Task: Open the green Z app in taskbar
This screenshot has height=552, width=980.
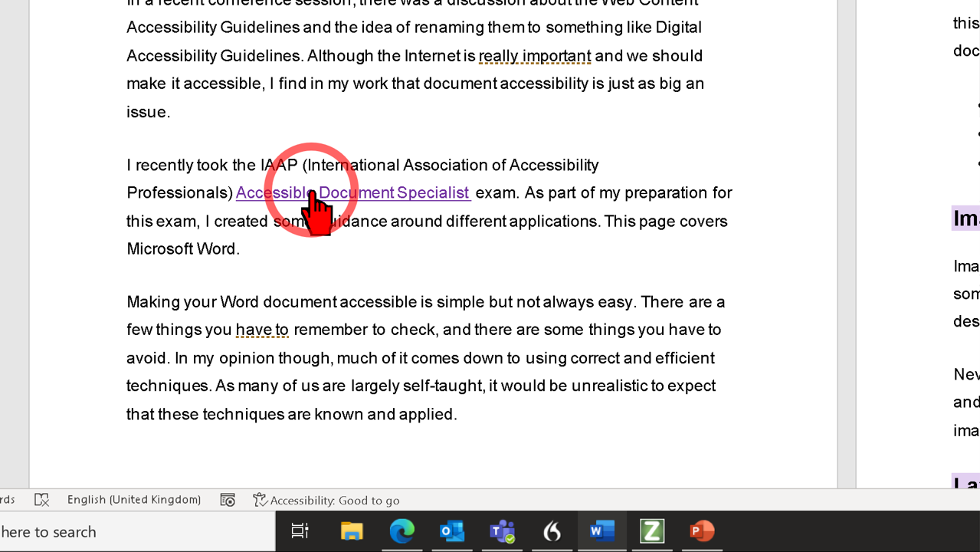Action: click(652, 531)
